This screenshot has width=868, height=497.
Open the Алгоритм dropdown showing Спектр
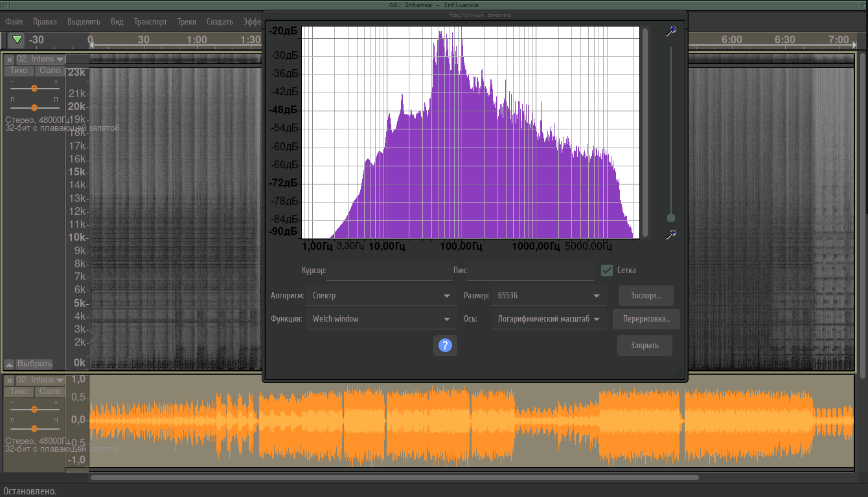pyautogui.click(x=382, y=296)
